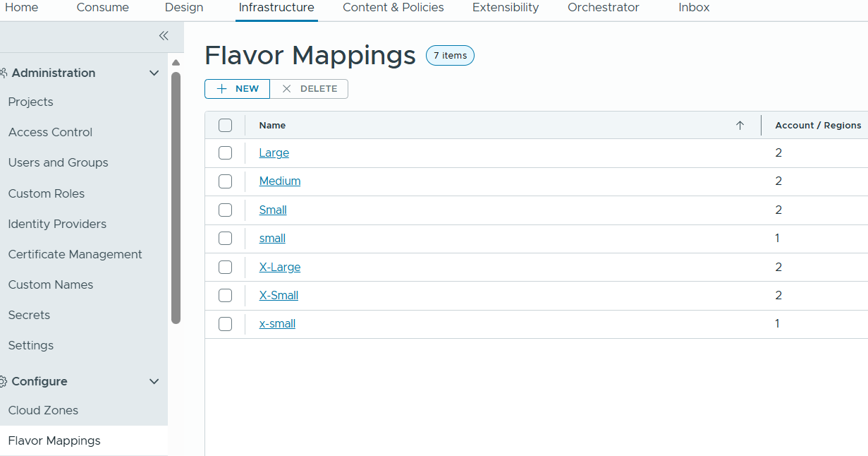Collapse the Configure section chevron

coord(154,381)
